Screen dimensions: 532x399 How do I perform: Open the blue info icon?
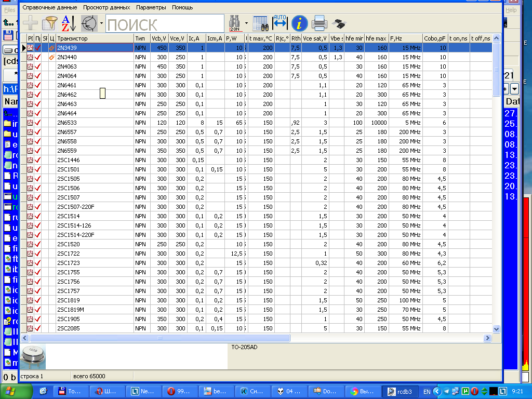[x=299, y=23]
